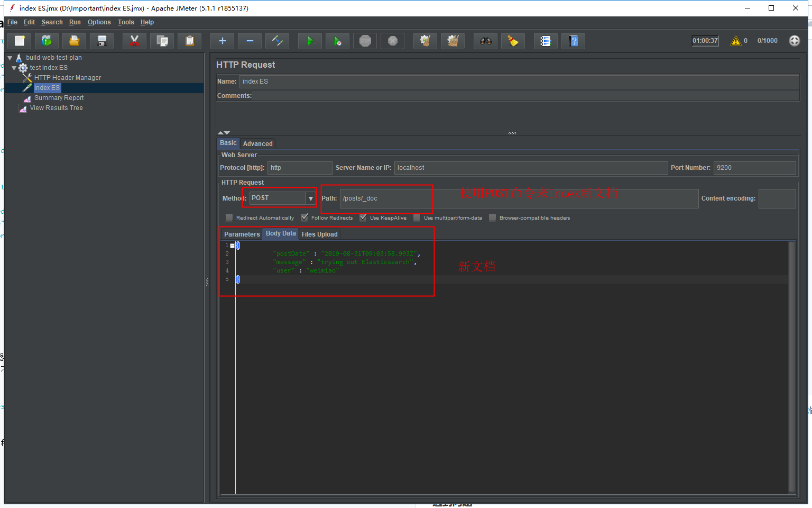Open the Tools menu
812x508 pixels.
126,22
